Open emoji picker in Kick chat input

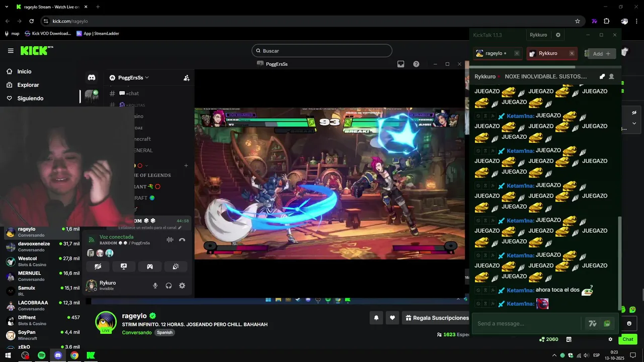click(629, 323)
